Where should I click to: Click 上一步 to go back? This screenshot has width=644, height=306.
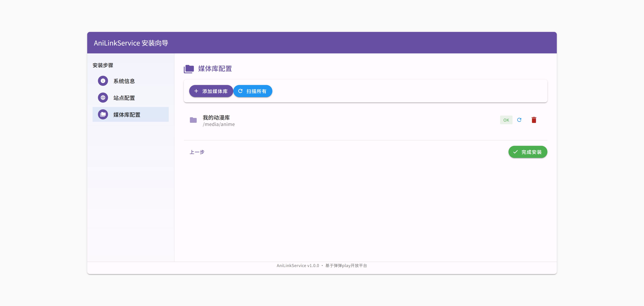tap(197, 152)
